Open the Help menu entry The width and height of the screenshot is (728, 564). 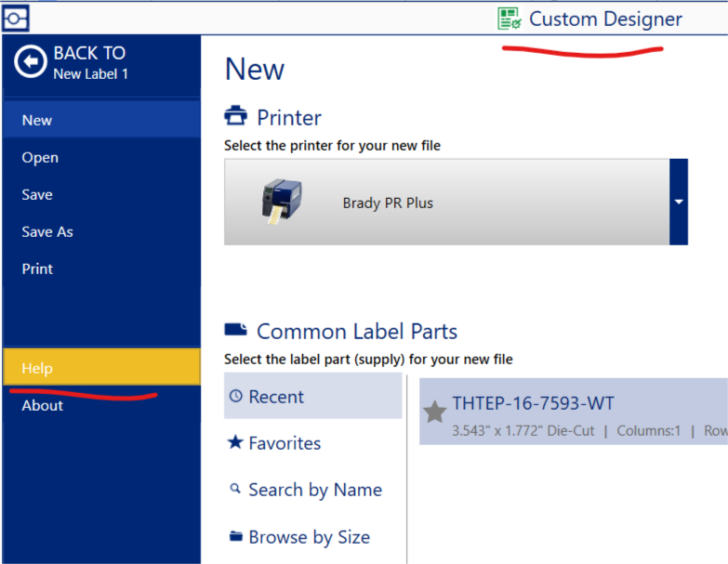click(37, 368)
